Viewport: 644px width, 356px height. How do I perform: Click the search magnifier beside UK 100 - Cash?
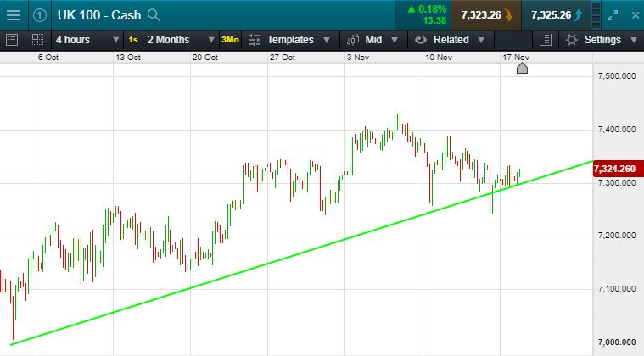pyautogui.click(x=154, y=15)
